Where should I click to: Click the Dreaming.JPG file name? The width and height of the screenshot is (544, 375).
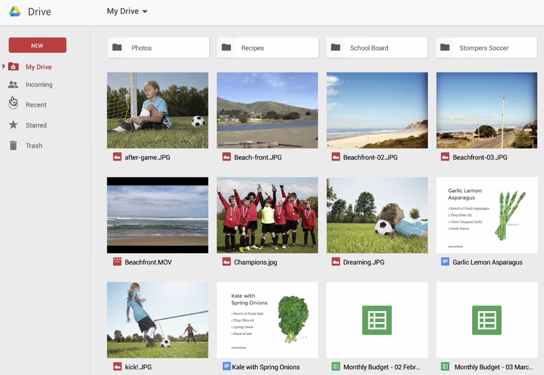364,262
